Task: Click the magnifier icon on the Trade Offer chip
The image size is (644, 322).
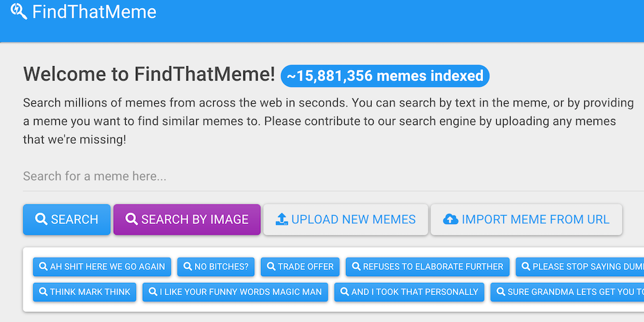Action: 271,267
